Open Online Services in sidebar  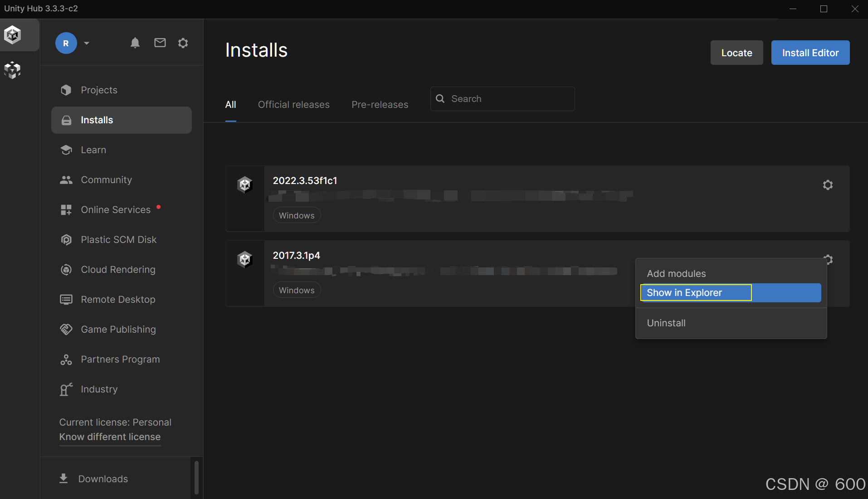pyautogui.click(x=122, y=210)
